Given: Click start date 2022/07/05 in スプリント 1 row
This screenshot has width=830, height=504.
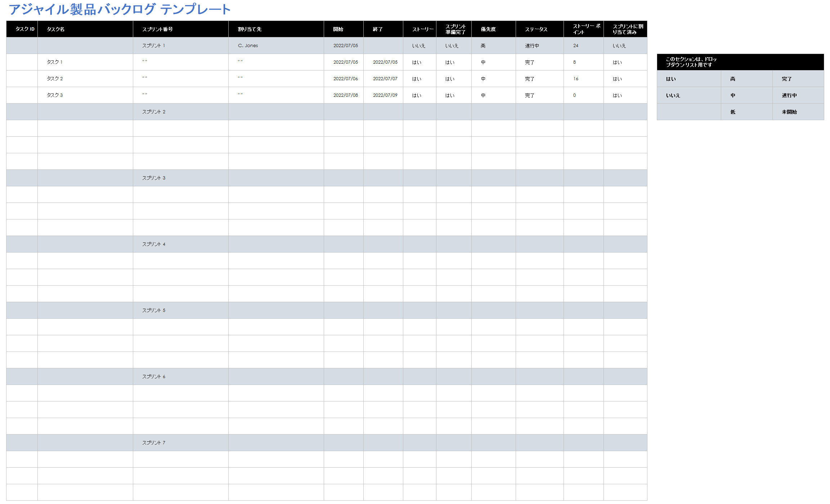Looking at the screenshot, I should [x=344, y=46].
